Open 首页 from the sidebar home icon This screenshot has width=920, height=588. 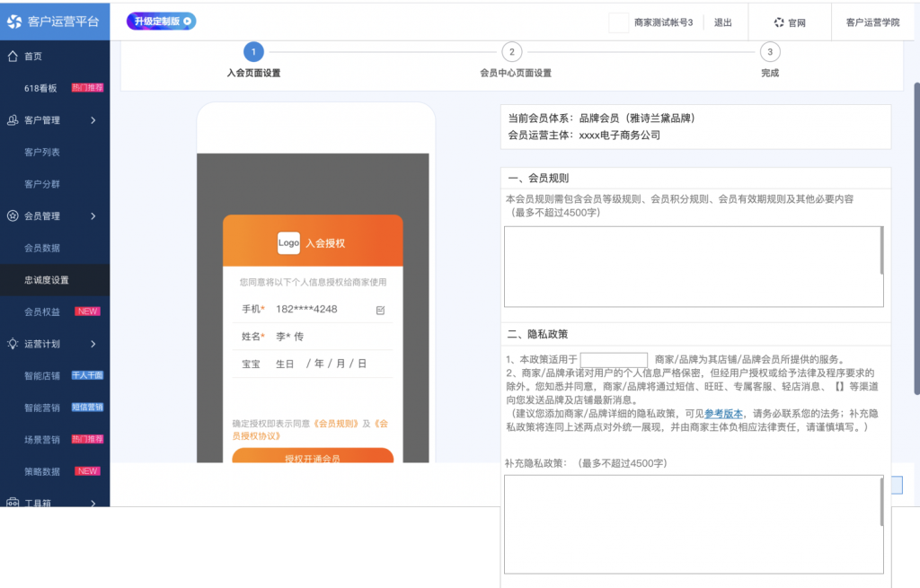[13, 56]
